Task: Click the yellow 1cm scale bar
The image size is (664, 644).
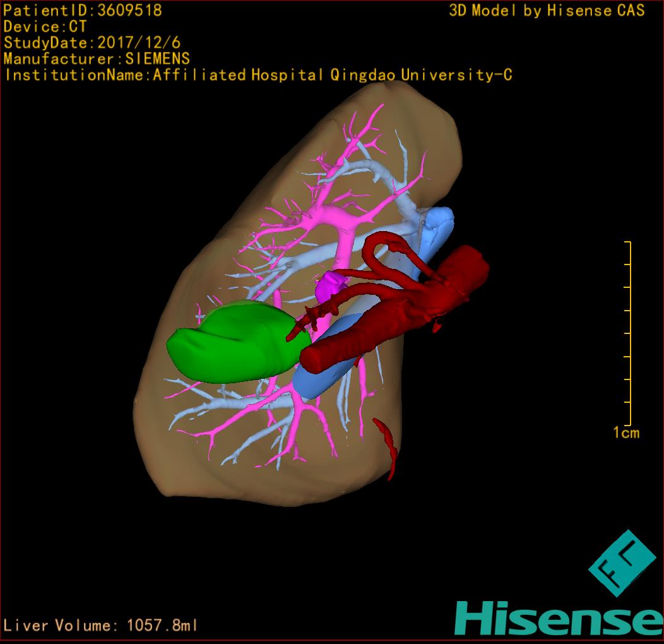Action: pos(629,333)
